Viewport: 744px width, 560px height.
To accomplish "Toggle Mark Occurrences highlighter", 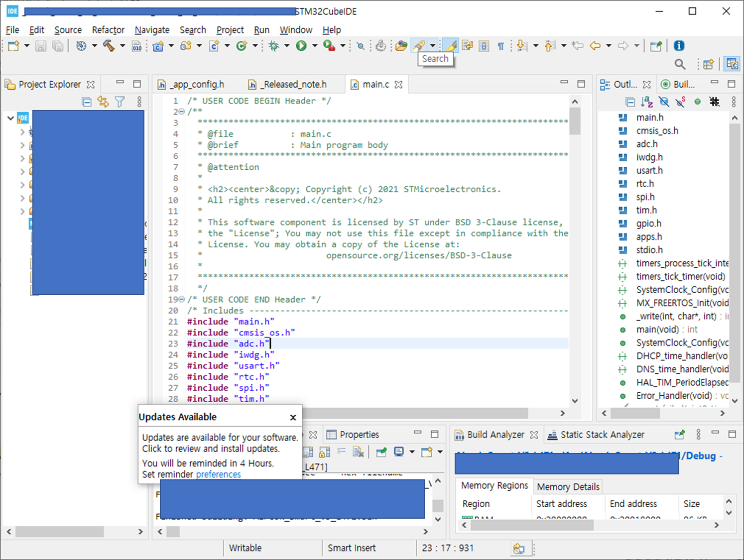I will point(451,46).
